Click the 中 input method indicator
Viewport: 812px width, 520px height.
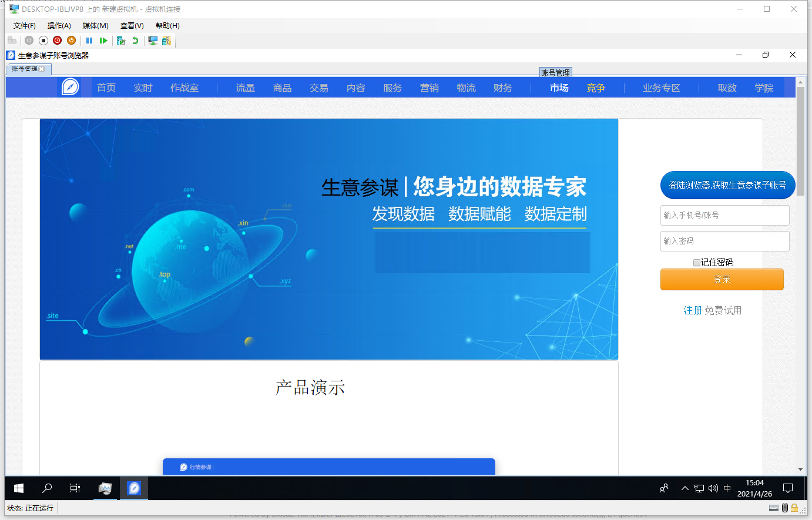point(727,488)
